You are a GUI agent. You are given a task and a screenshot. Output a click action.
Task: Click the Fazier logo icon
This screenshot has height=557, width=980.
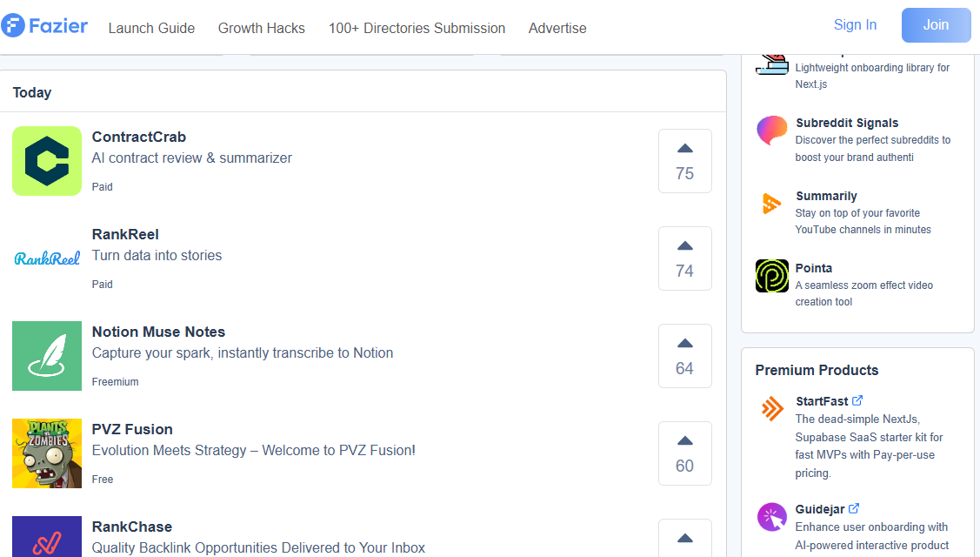(x=13, y=25)
